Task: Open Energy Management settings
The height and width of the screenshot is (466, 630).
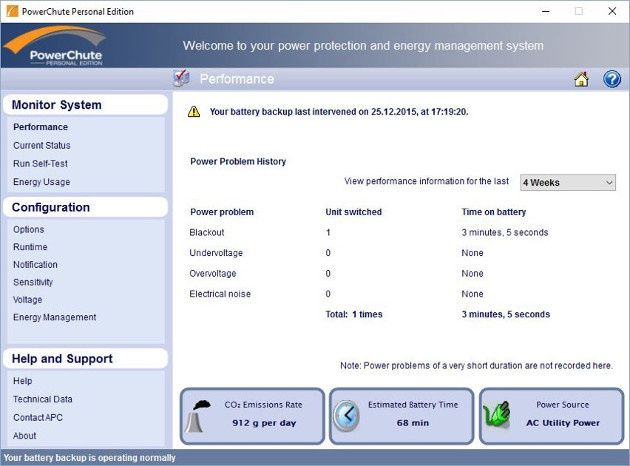Action: tap(54, 317)
